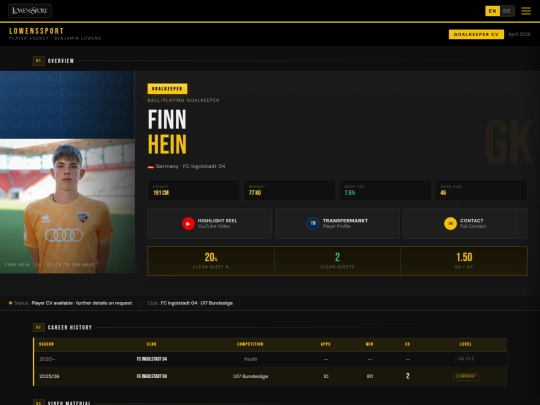Click the Apps column header
The image size is (540, 405).
tap(325, 344)
